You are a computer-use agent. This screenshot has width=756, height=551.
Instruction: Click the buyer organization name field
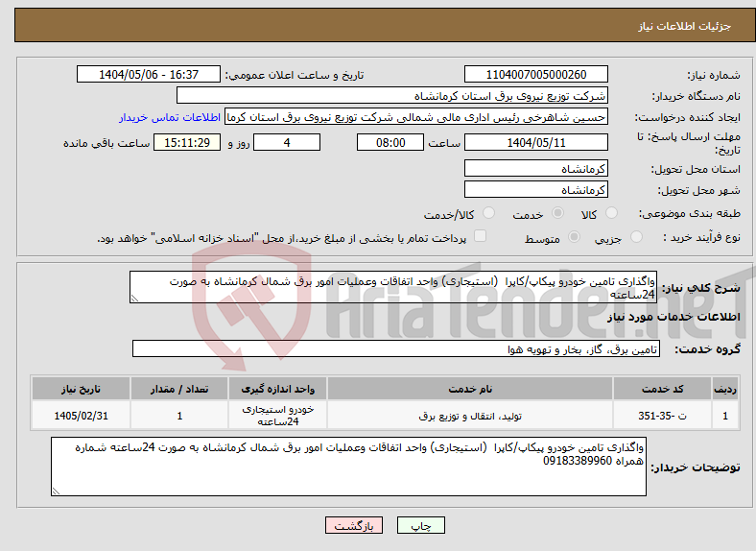coord(392,96)
